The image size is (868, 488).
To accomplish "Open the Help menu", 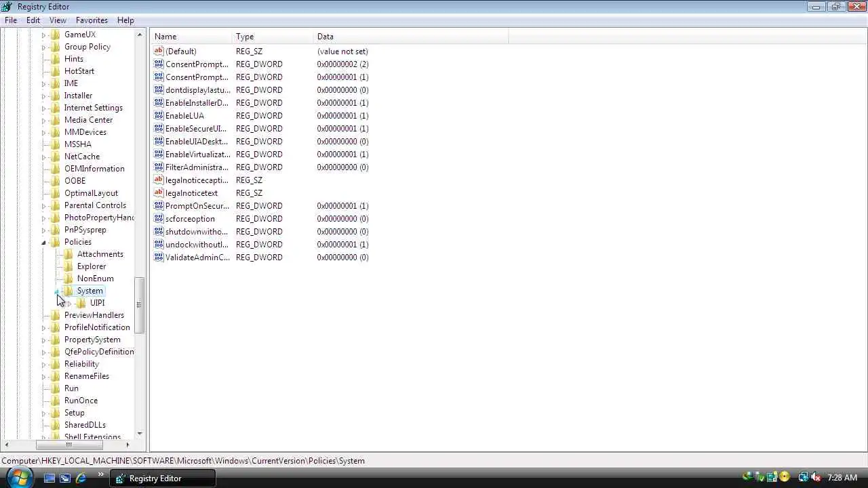I will pos(125,20).
